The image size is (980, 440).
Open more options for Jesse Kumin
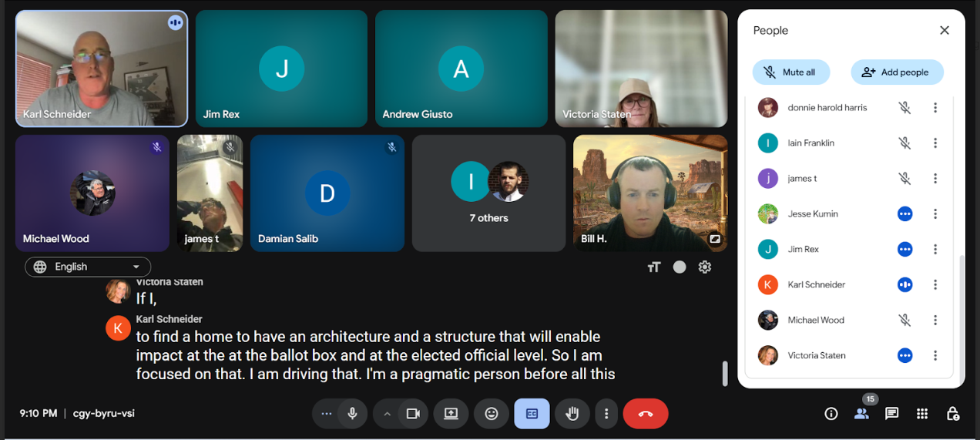point(935,214)
